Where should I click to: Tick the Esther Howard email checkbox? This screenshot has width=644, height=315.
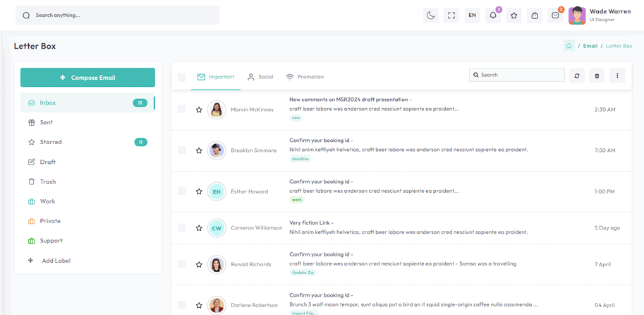click(182, 191)
